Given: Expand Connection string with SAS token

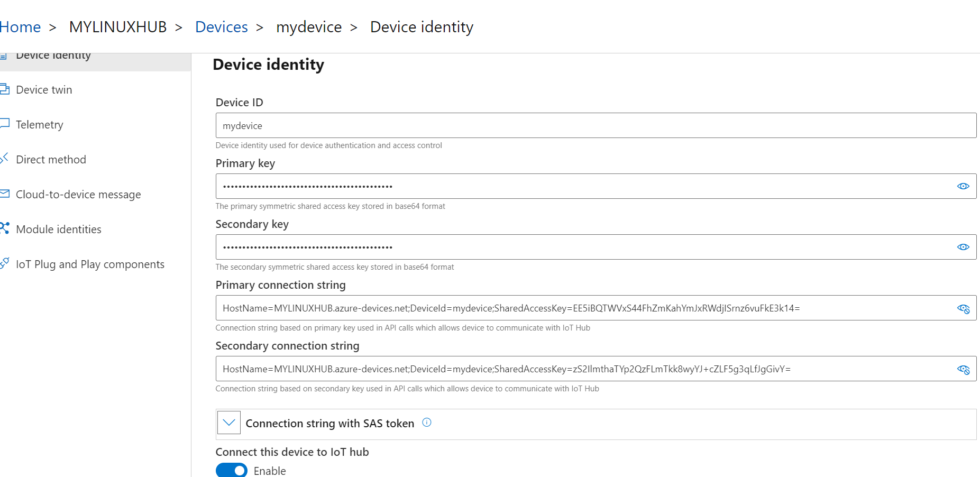Looking at the screenshot, I should 229,423.
